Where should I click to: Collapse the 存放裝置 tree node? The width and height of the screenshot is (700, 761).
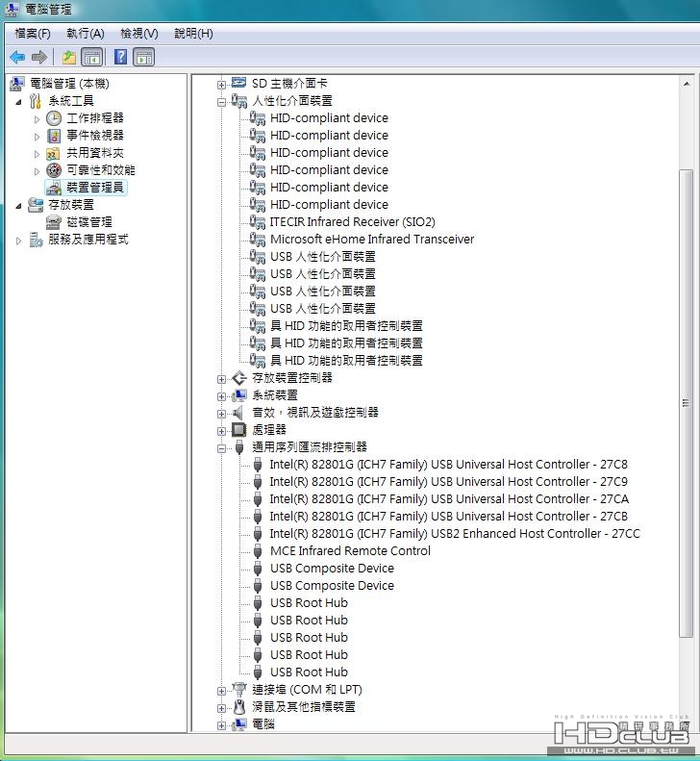(18, 206)
